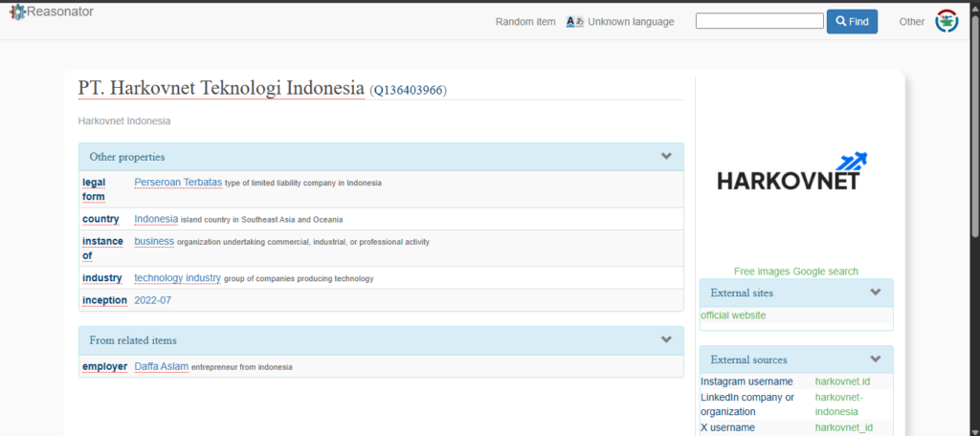Click the language translate icon
Image resolution: width=980 pixels, height=436 pixels.
click(x=574, y=21)
